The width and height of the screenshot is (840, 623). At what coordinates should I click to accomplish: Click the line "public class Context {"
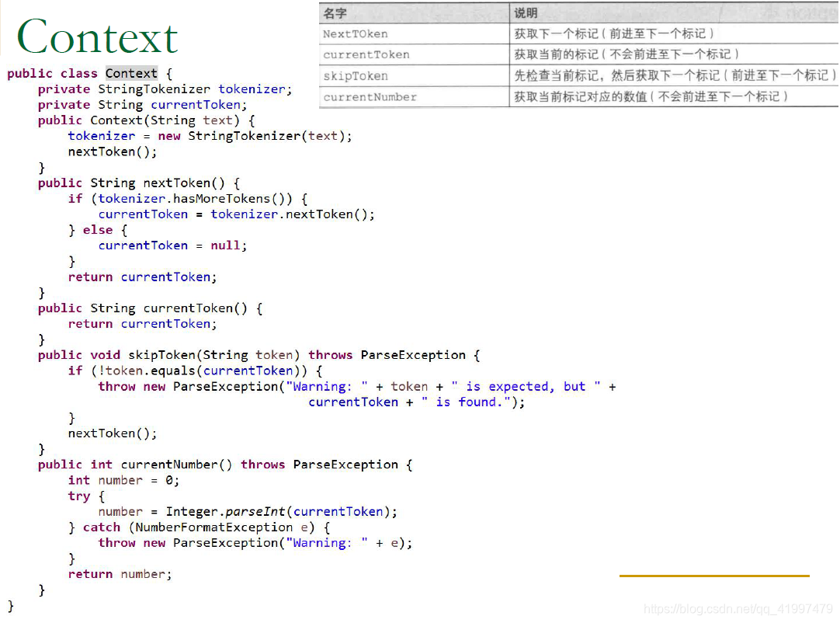[x=90, y=74]
